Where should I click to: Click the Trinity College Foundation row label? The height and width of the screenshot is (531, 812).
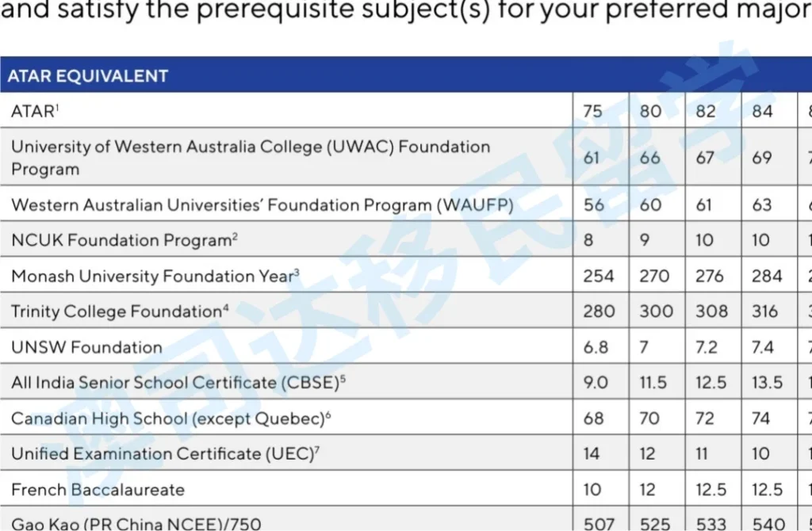pyautogui.click(x=120, y=311)
